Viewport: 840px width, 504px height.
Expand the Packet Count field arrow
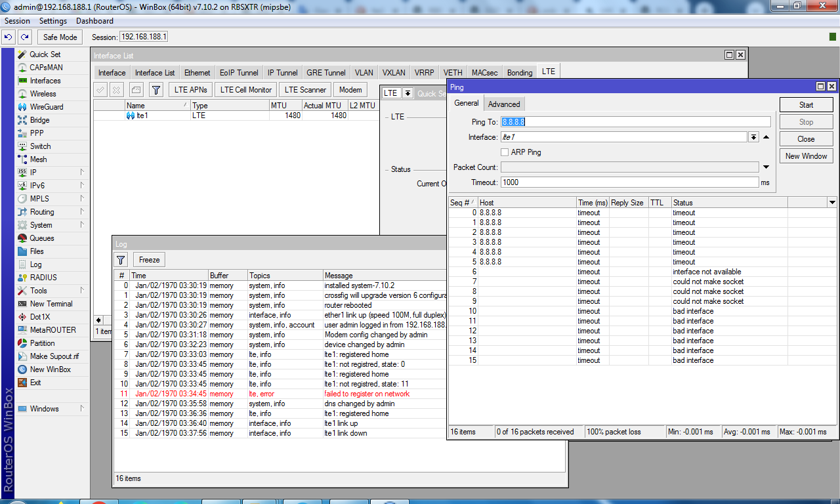pyautogui.click(x=766, y=167)
